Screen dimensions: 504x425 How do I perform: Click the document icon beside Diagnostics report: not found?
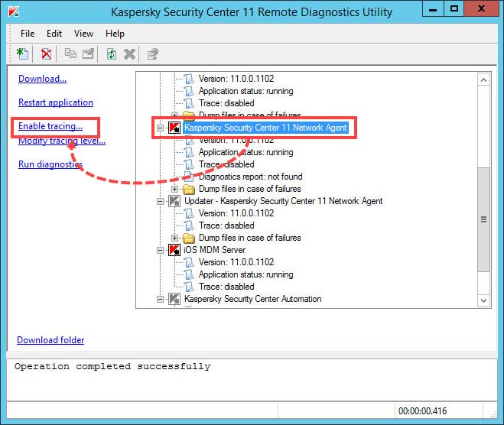[189, 177]
